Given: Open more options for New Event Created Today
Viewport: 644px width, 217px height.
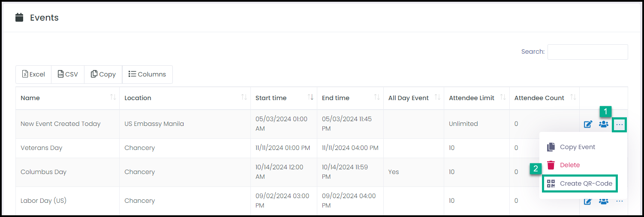Looking at the screenshot, I should click(x=620, y=125).
